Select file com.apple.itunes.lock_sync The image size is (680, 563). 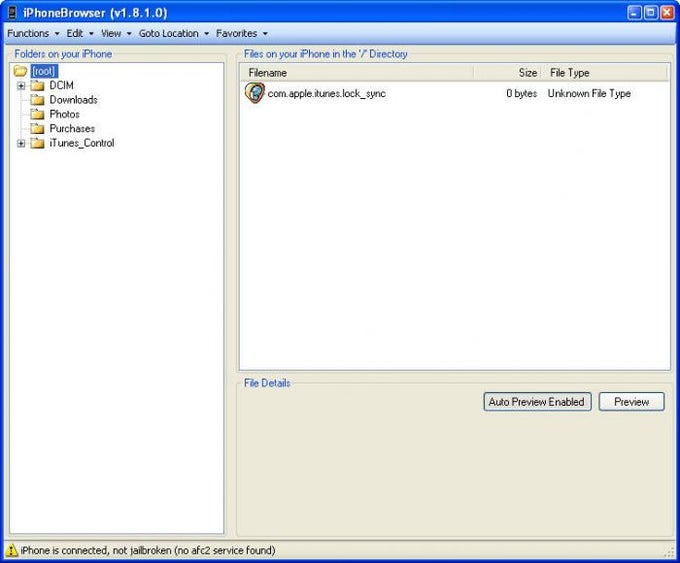[x=327, y=93]
